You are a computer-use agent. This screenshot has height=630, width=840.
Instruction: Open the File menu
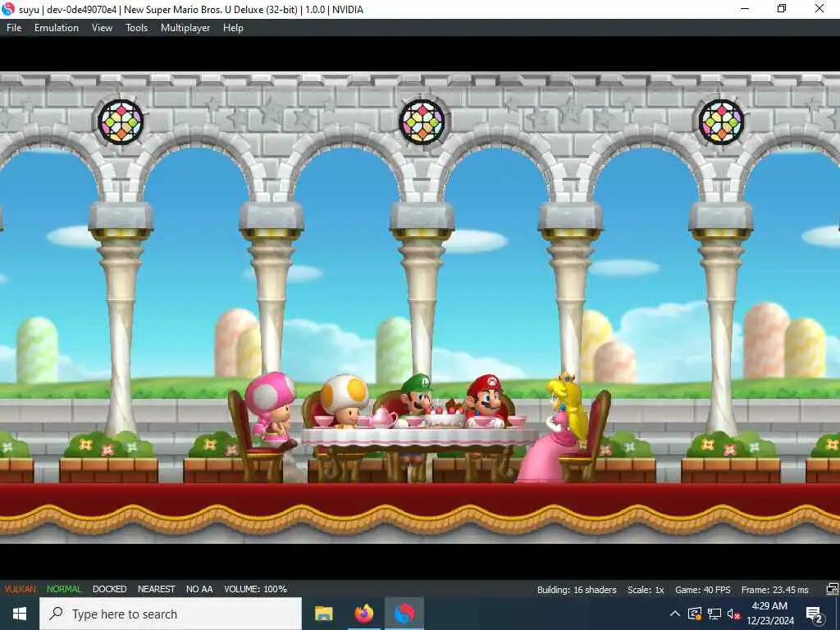point(14,28)
